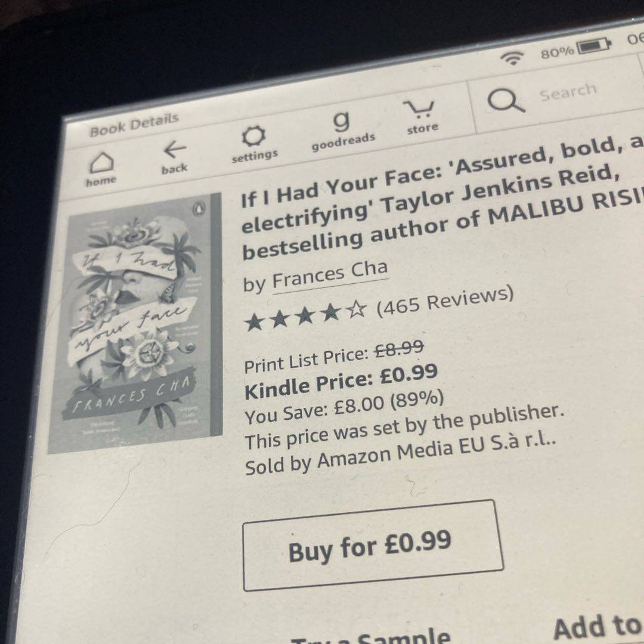This screenshot has width=644, height=644.
Task: Open the goodreads icon
Action: (x=341, y=121)
